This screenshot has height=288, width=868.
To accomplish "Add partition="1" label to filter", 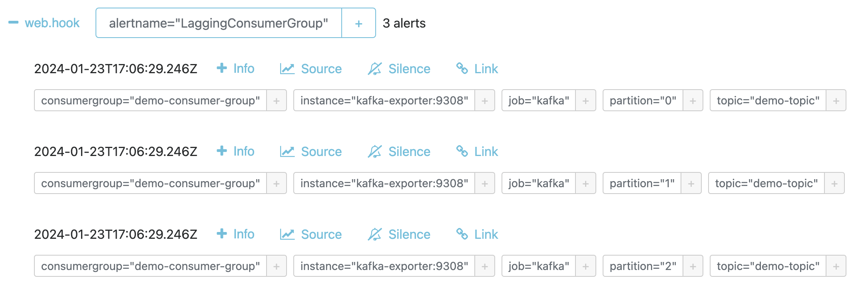I will (691, 183).
